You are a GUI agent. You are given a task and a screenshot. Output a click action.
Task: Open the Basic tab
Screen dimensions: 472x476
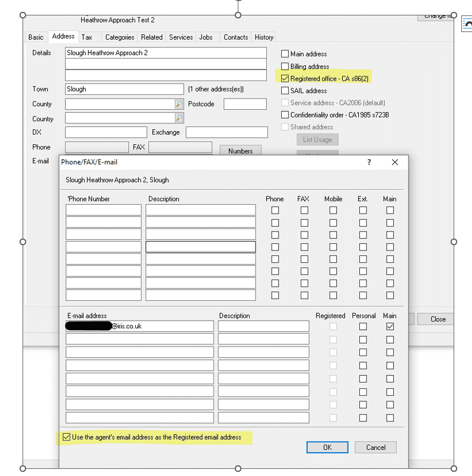(x=36, y=37)
